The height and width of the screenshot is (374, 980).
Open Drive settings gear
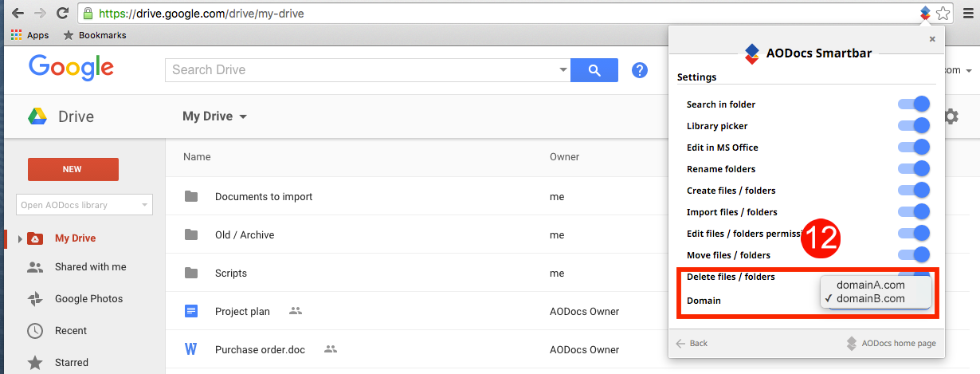[951, 116]
